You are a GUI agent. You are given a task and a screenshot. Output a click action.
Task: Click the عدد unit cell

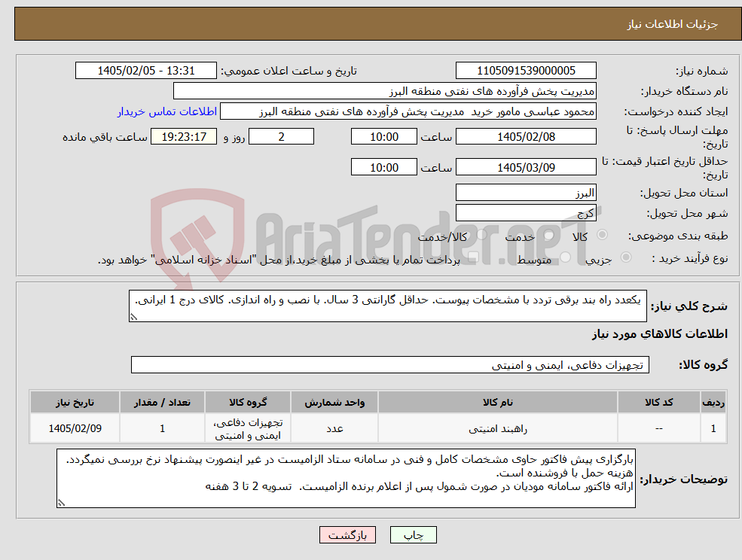(334, 428)
